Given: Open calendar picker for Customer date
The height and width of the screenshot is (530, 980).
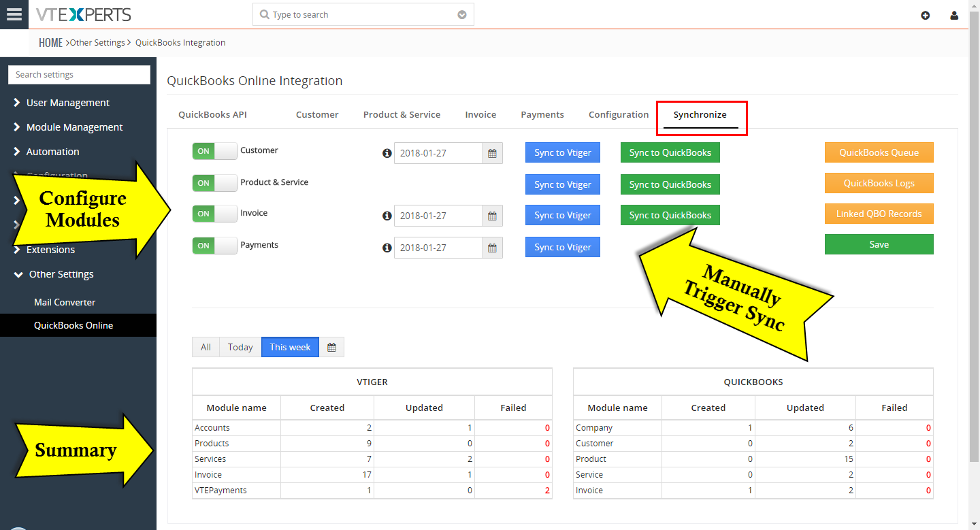Looking at the screenshot, I should [492, 153].
